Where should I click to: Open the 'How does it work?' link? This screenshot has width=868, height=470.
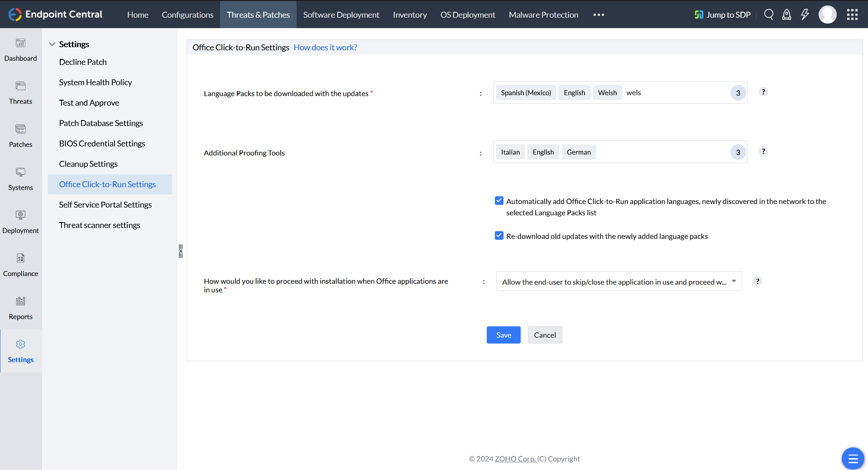pos(325,47)
